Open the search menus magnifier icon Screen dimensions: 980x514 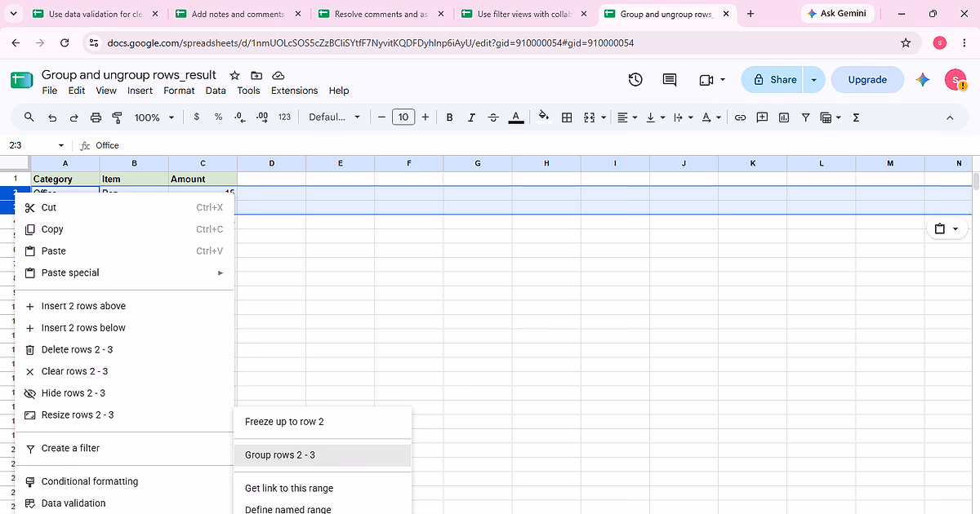[x=29, y=117]
